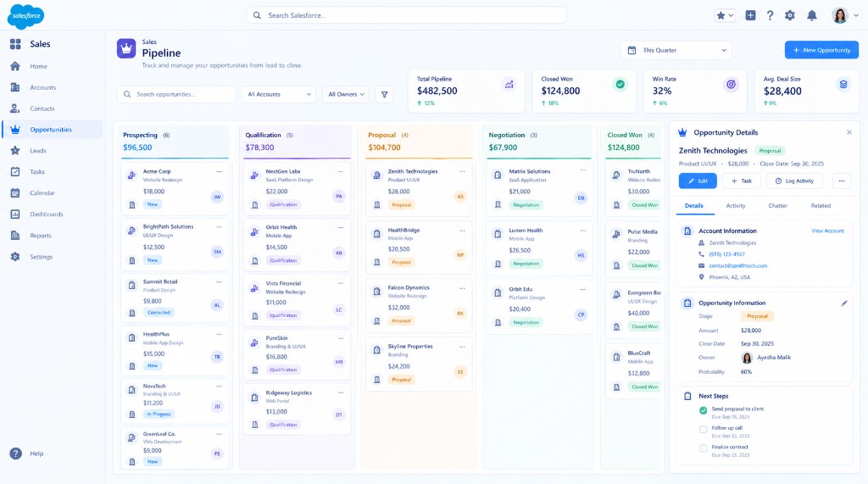This screenshot has width=868, height=484.
Task: Open notifications bell
Action: (x=812, y=15)
